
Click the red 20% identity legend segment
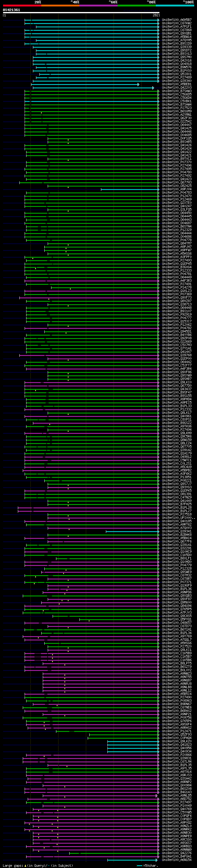pos(22,6)
